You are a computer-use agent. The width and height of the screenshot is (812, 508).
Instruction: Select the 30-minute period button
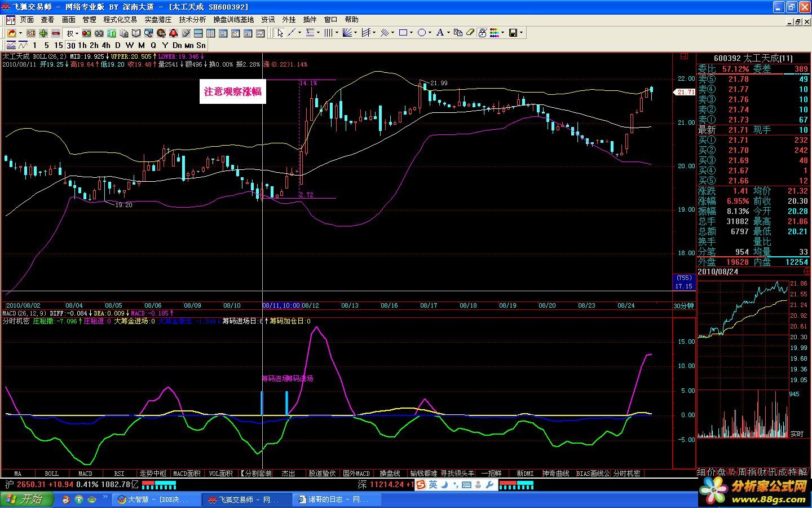[x=70, y=45]
